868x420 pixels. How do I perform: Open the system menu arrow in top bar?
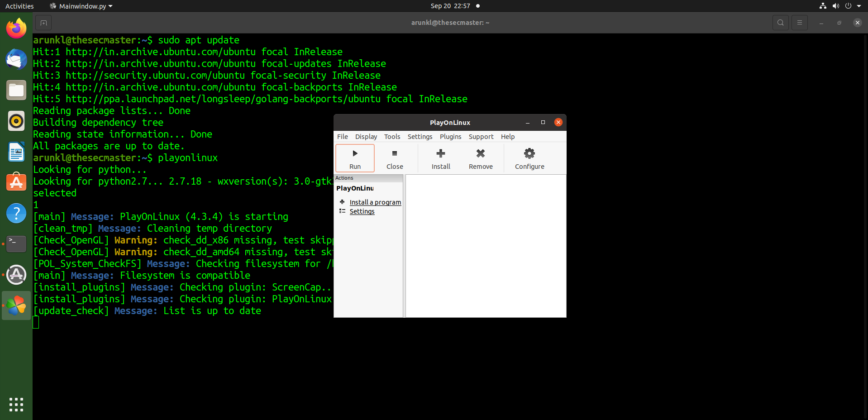[859, 6]
